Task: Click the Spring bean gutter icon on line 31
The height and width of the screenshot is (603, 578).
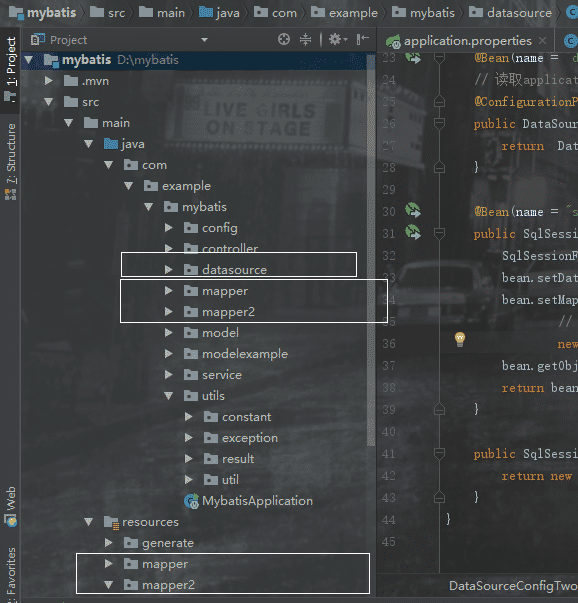Action: tap(413, 233)
